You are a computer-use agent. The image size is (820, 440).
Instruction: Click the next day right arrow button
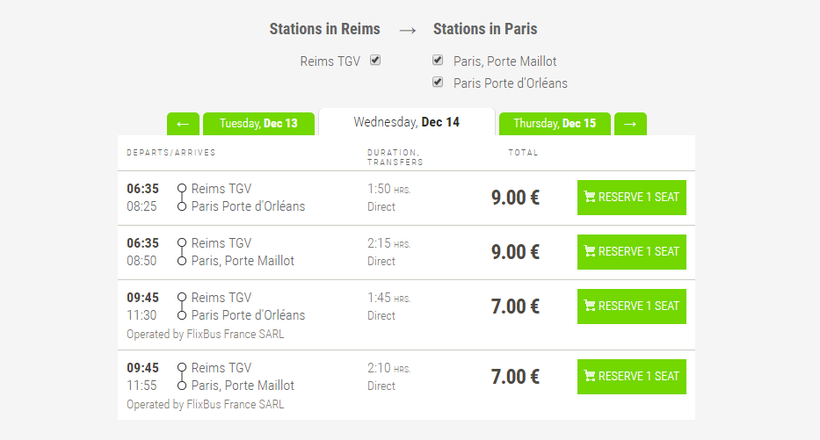630,124
